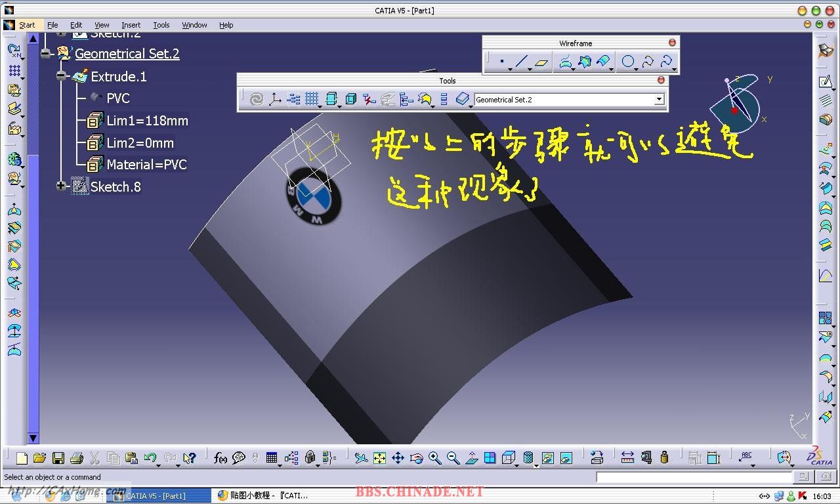840x504 pixels.
Task: Click the BMW logo sticker on the surface
Action: pos(314,196)
